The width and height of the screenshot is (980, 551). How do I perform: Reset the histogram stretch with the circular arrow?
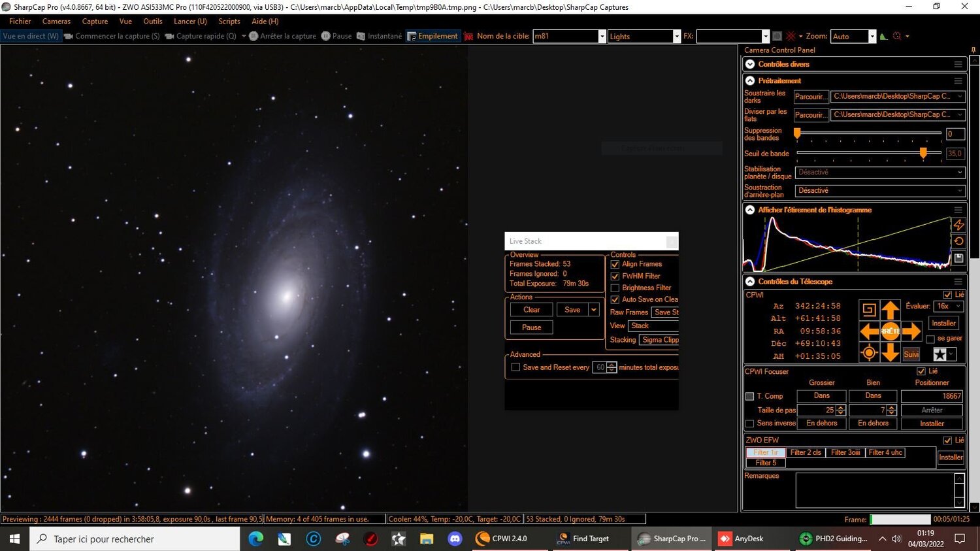coord(958,241)
